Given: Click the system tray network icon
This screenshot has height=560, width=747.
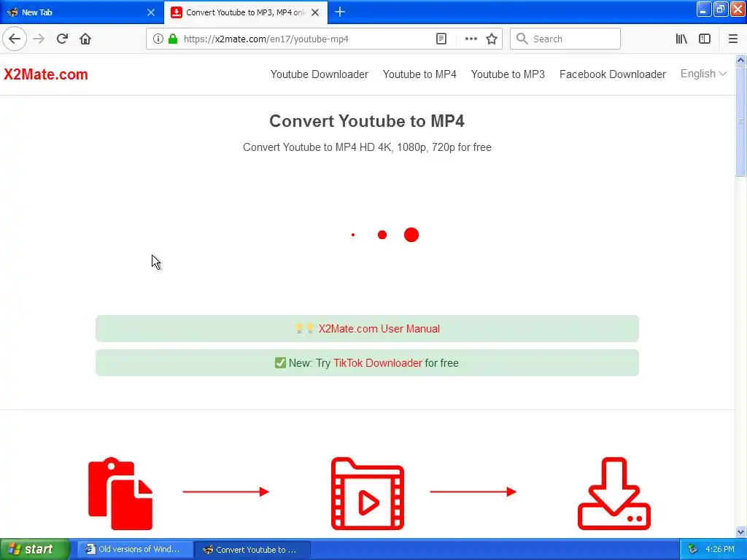Looking at the screenshot, I should point(692,549).
